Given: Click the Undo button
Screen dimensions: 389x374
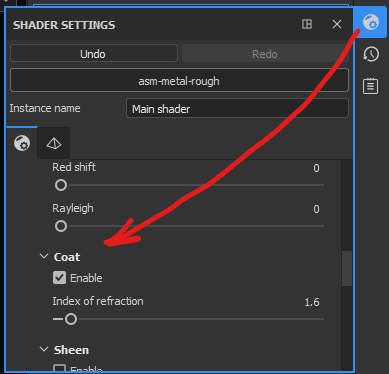Looking at the screenshot, I should (94, 54).
